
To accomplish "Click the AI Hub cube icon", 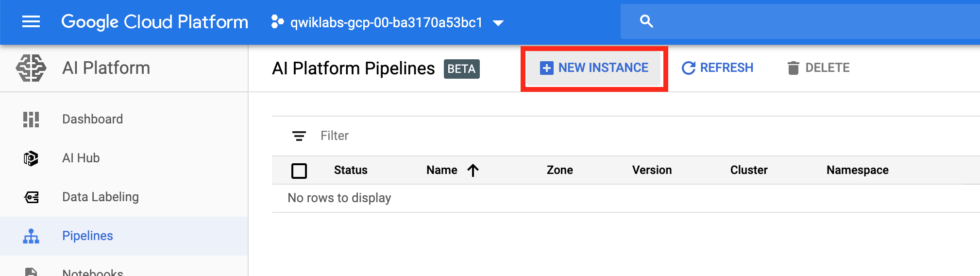I will [x=31, y=158].
